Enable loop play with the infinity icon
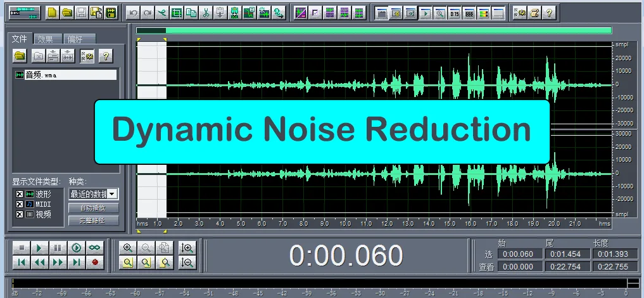This screenshot has height=298, width=644. (94, 247)
